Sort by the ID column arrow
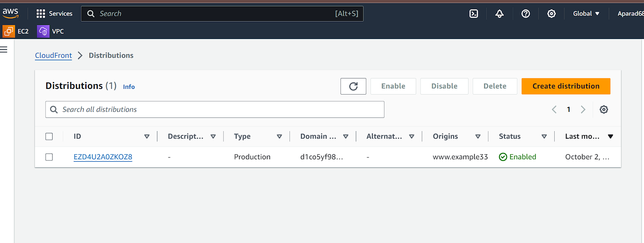The height and width of the screenshot is (243, 644). [x=147, y=136]
